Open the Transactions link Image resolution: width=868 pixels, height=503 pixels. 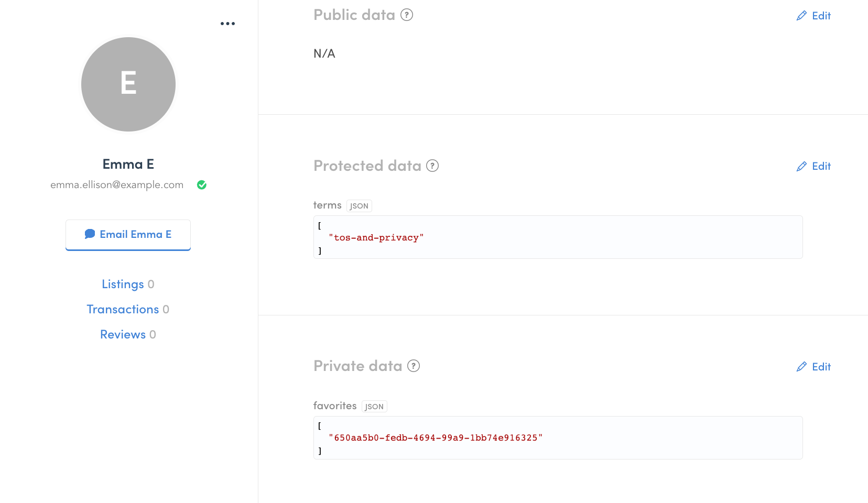pos(123,309)
